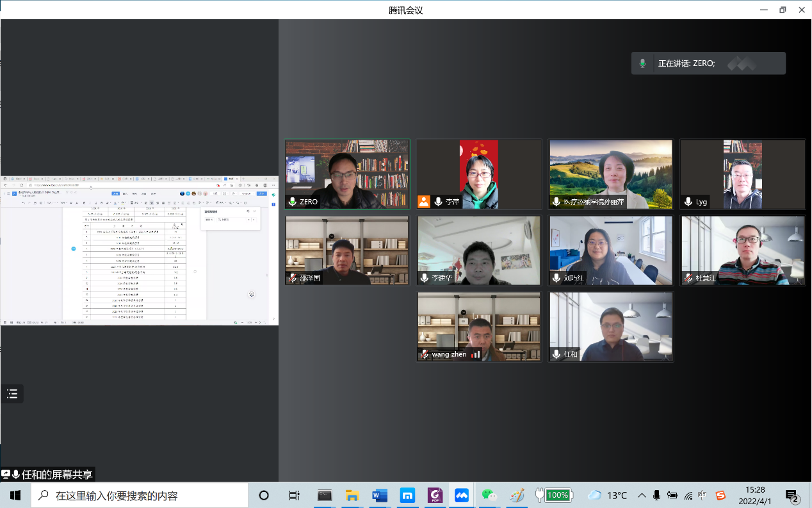The height and width of the screenshot is (508, 812).
Task: Click ZERO's green microphone icon
Action: (x=293, y=202)
